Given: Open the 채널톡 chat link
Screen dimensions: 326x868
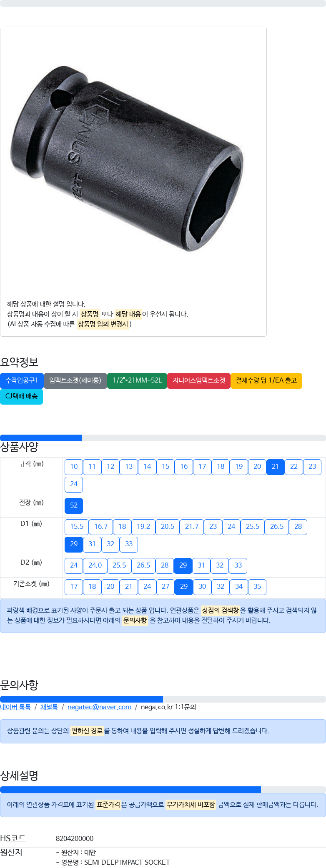Looking at the screenshot, I should click(x=49, y=707).
